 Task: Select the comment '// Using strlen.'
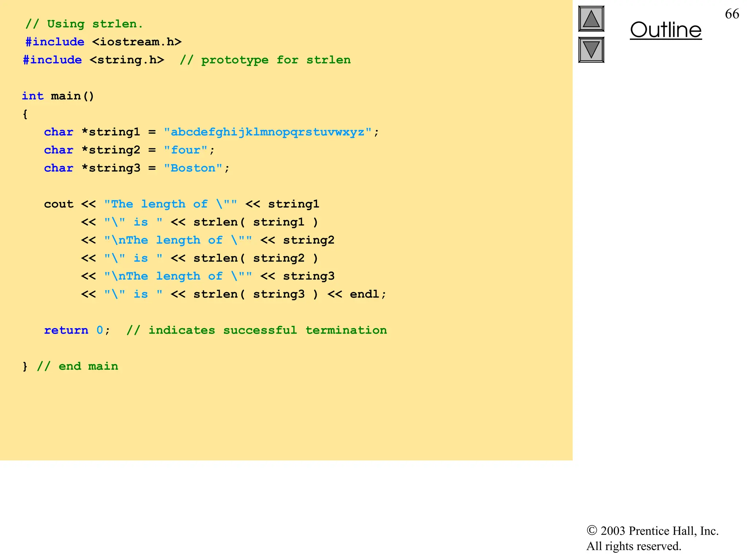tap(84, 24)
